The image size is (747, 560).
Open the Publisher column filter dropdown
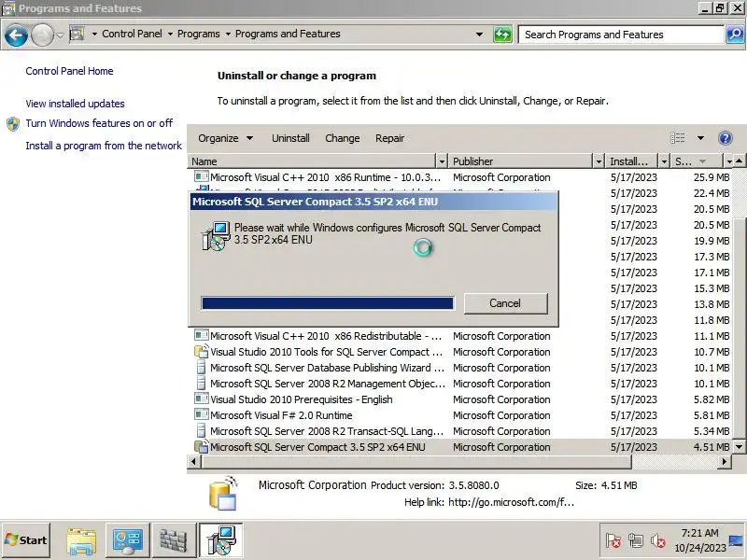click(599, 161)
